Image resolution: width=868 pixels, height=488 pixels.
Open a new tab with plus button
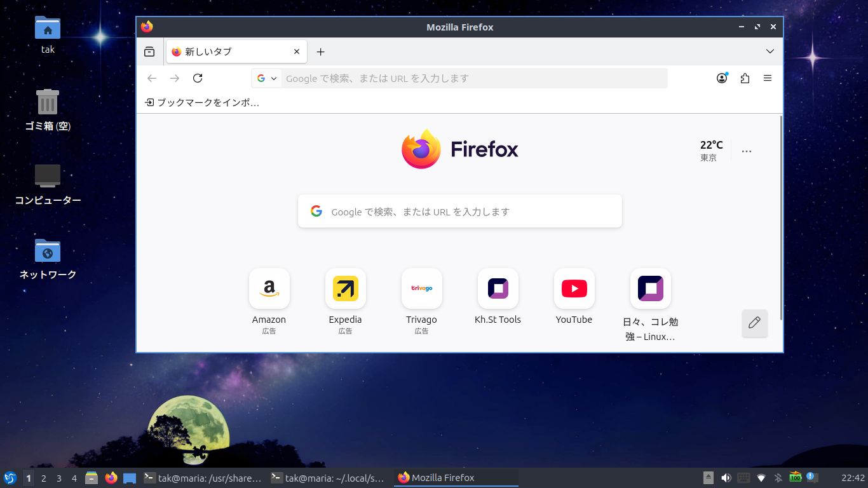(321, 52)
